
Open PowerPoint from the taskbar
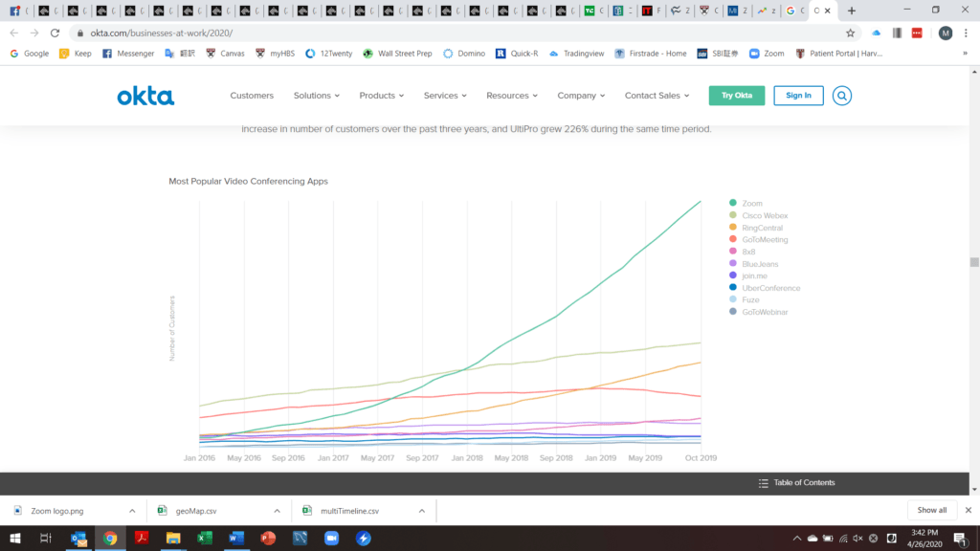click(267, 539)
